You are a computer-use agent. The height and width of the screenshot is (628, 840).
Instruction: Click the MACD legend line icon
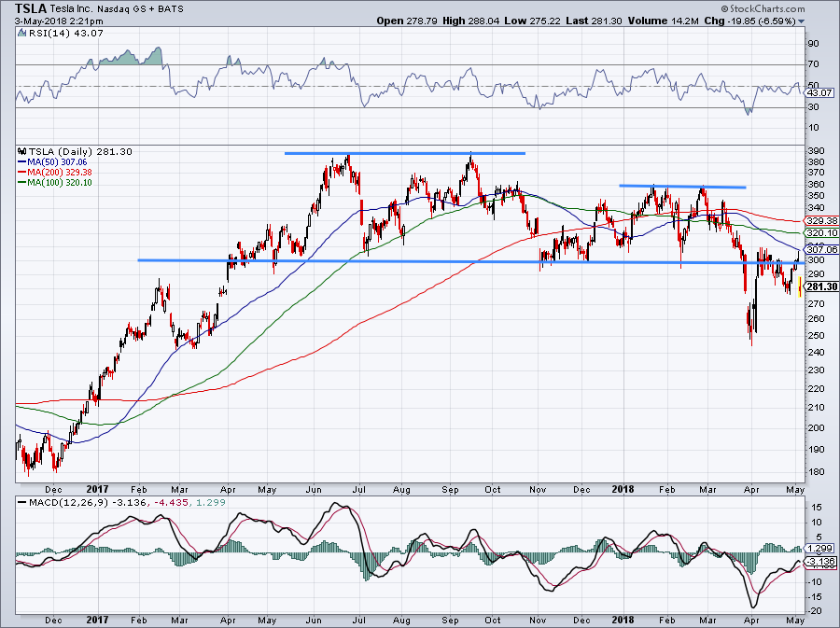(21, 503)
